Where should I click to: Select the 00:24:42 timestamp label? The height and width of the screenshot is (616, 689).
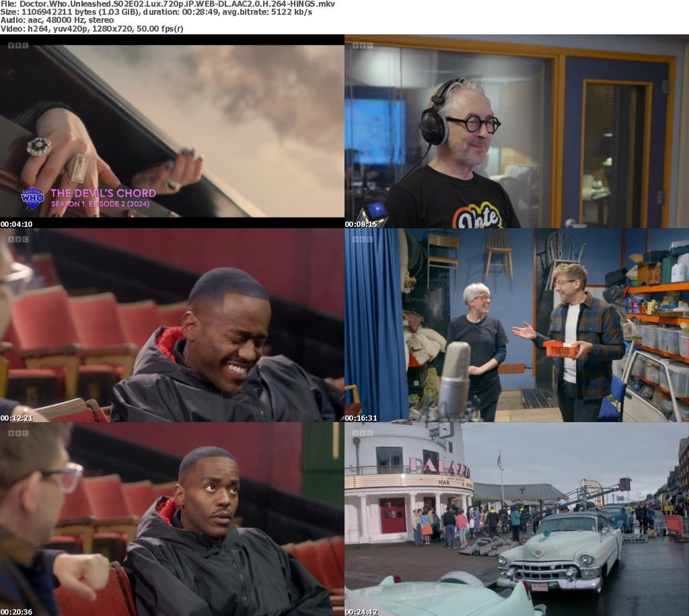[x=361, y=611]
